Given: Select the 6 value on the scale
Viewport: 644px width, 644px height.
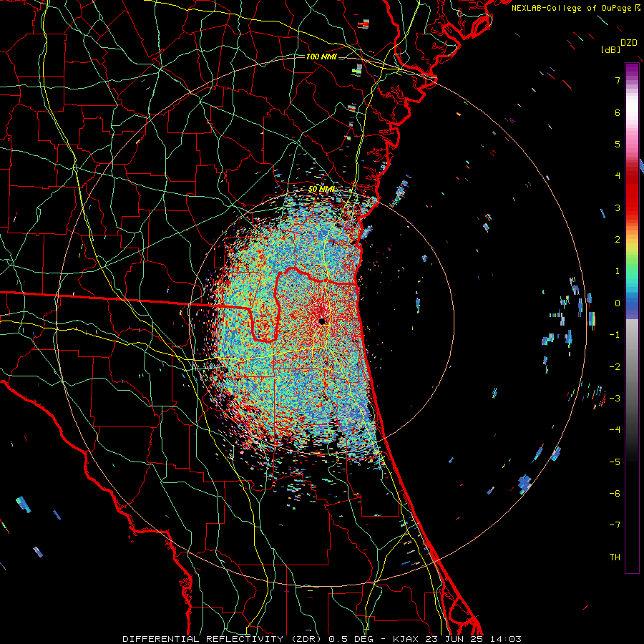Looking at the screenshot, I should click(x=618, y=112).
